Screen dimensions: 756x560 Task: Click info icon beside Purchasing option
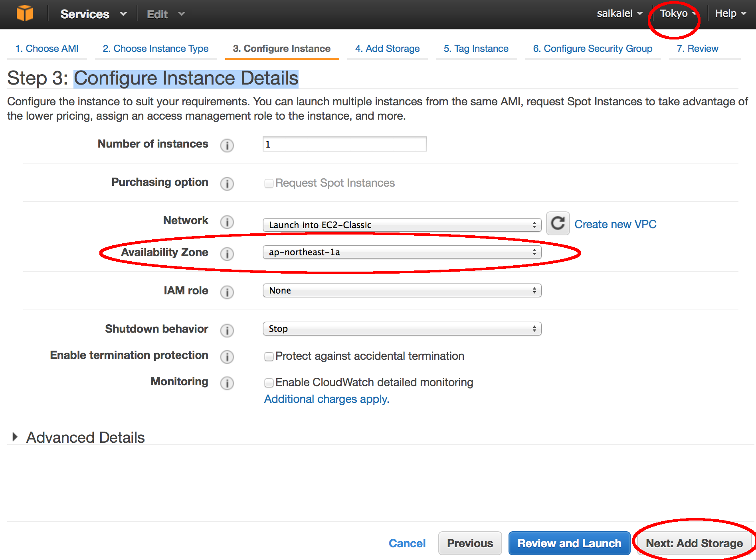pyautogui.click(x=227, y=183)
